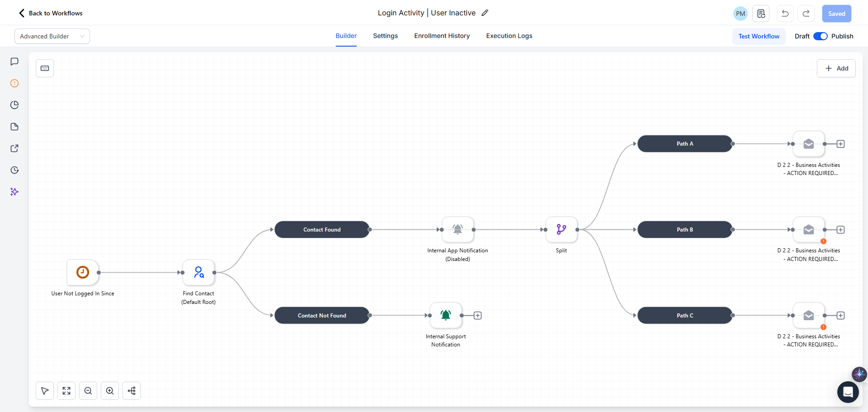Screen dimensions: 868x412
Task: Open the chat support widget
Action: point(848,392)
